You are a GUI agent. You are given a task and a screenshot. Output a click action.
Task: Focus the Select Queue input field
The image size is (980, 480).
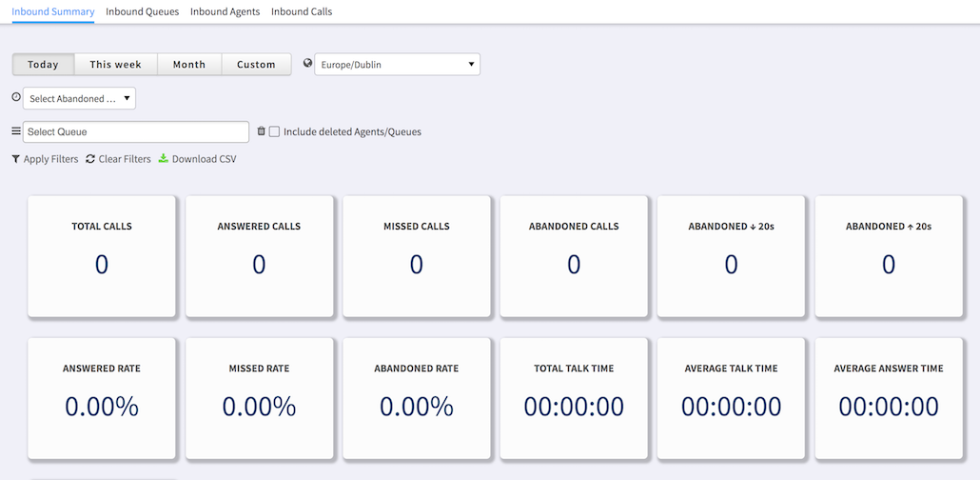click(x=136, y=132)
